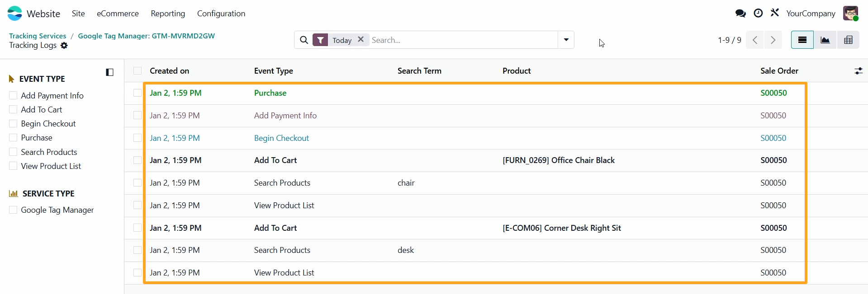Go to Tracking Services breadcrumb

[38, 36]
